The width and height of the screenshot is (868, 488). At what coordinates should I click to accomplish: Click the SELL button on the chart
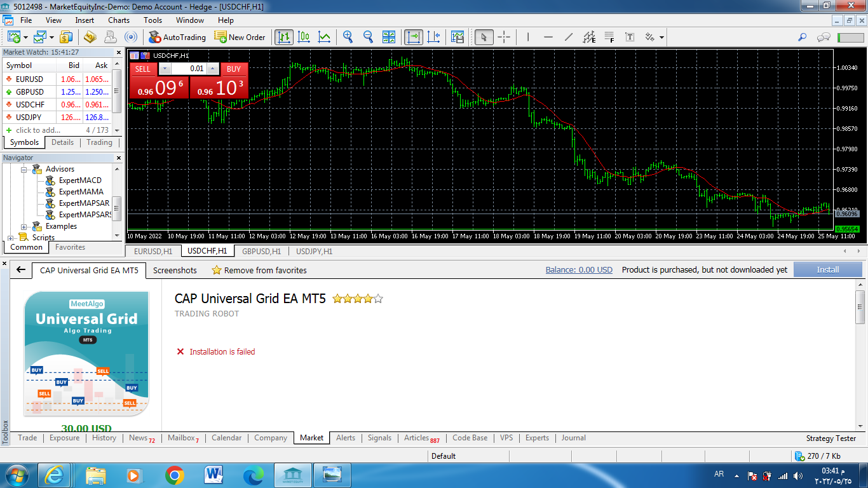click(144, 69)
